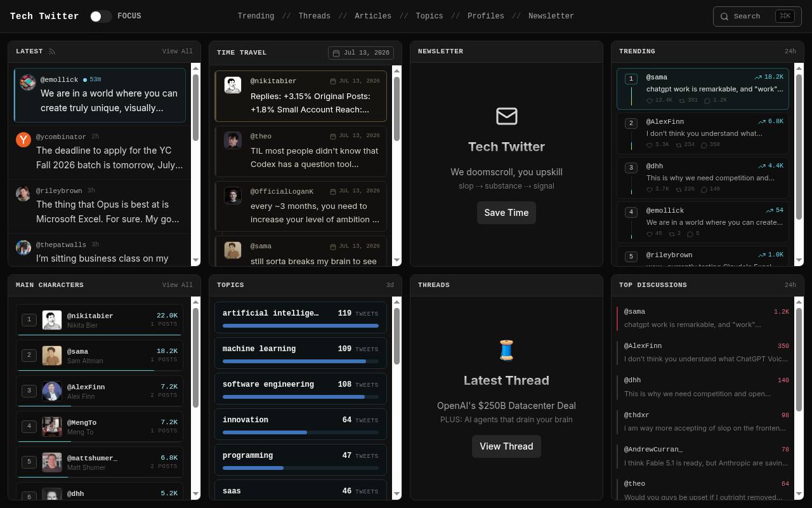The height and width of the screenshot is (508, 812).
Task: Click @nikitabier avatar in Time Travel
Action: coord(233,85)
